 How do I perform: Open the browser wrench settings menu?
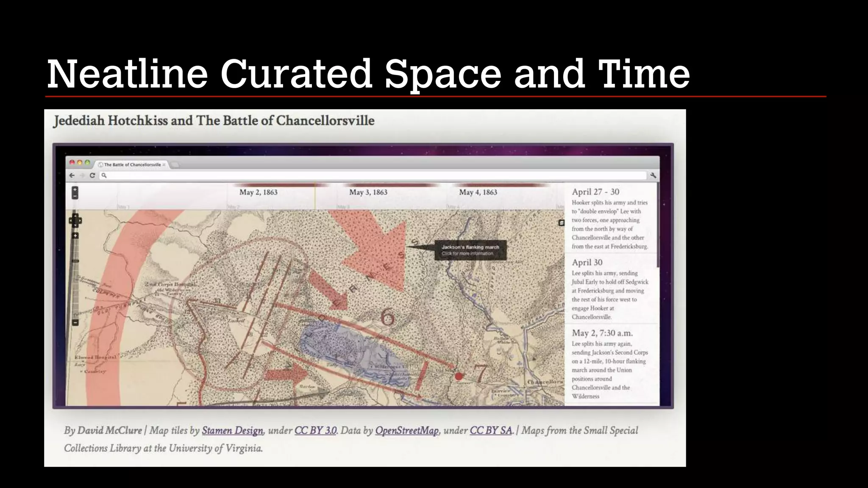coord(653,175)
